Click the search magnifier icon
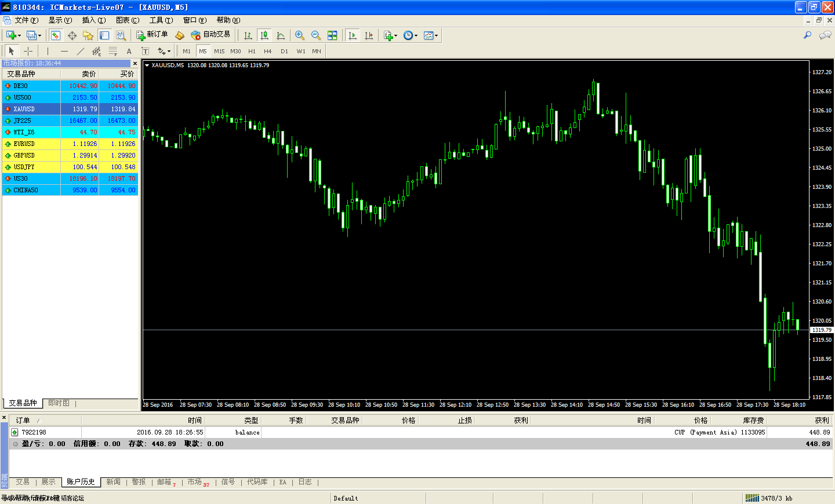The height and width of the screenshot is (504, 835). (x=807, y=35)
